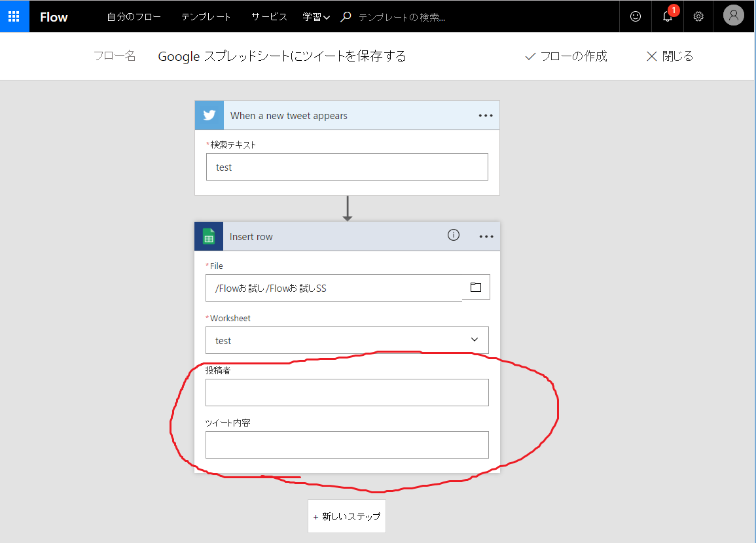Click 閉じる button
This screenshot has height=543, width=756.
tap(670, 56)
